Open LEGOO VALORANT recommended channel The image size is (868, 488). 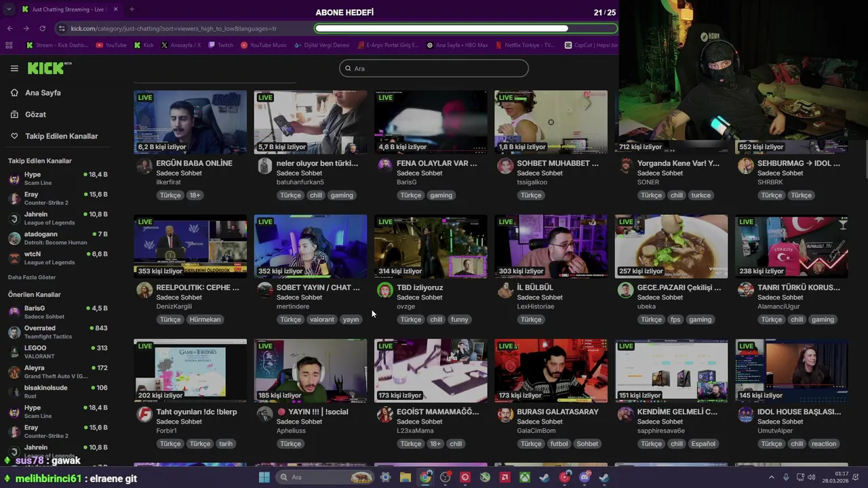pos(57,352)
